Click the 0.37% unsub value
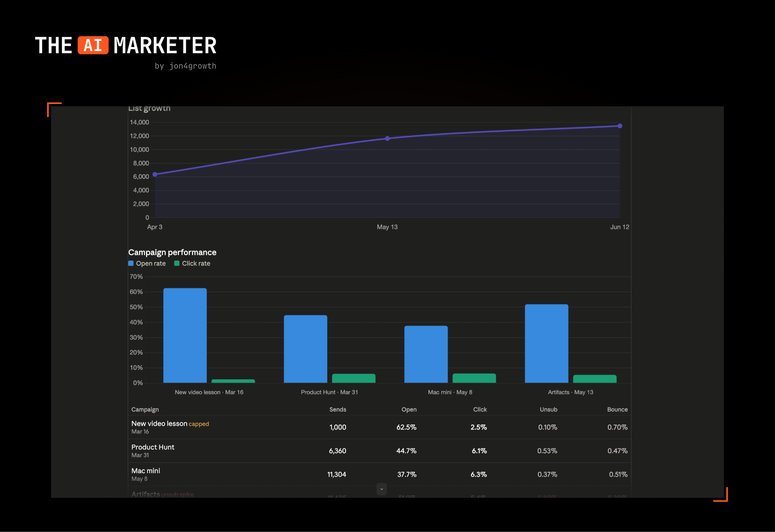This screenshot has width=775, height=532. (x=548, y=475)
